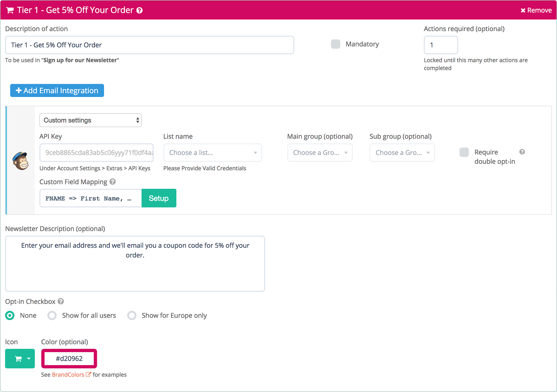Viewport: 557px width, 392px height.
Task: Click the help icon beside the Tier 1 title
Action: click(140, 10)
